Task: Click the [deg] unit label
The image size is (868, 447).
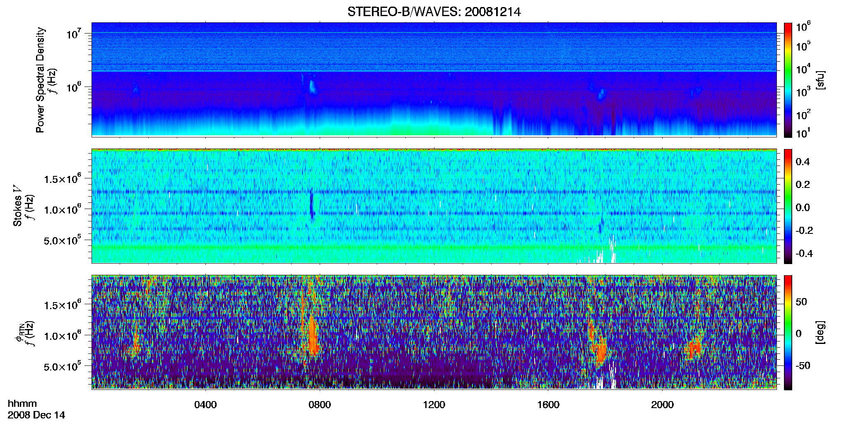Action: pyautogui.click(x=820, y=332)
